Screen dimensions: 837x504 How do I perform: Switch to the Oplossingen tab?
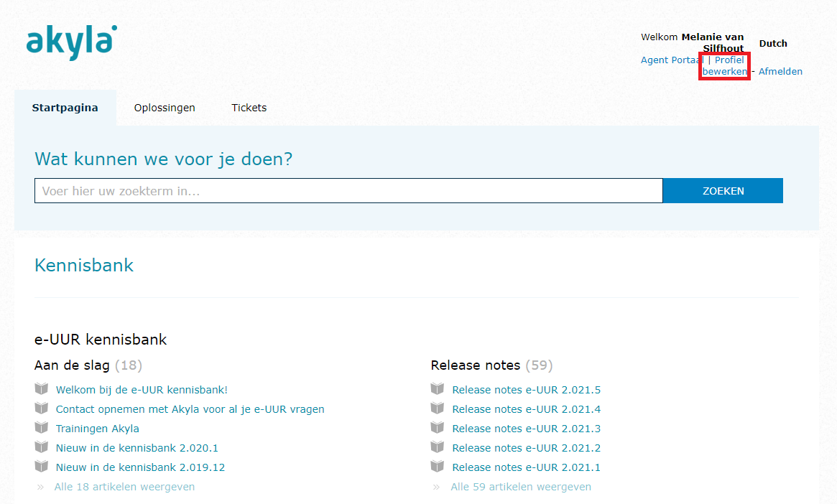(165, 108)
